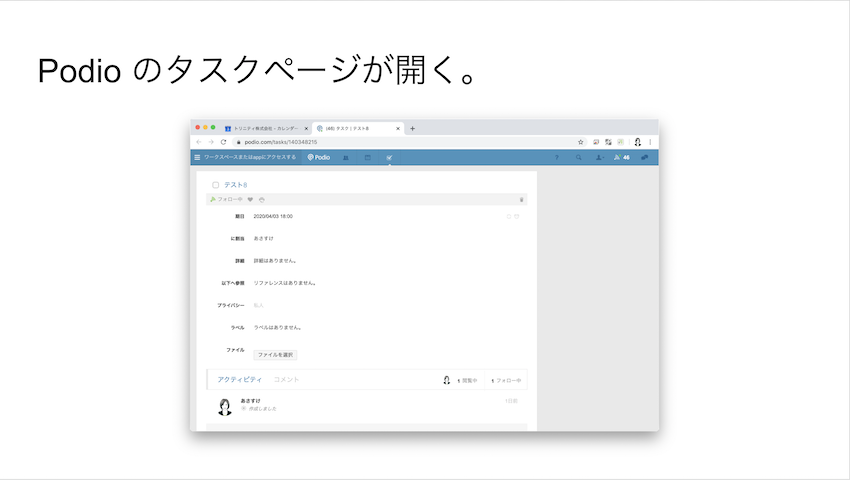Image resolution: width=850 pixels, height=480 pixels.
Task: Open the Podio calendar icon in navbar
Action: click(368, 157)
